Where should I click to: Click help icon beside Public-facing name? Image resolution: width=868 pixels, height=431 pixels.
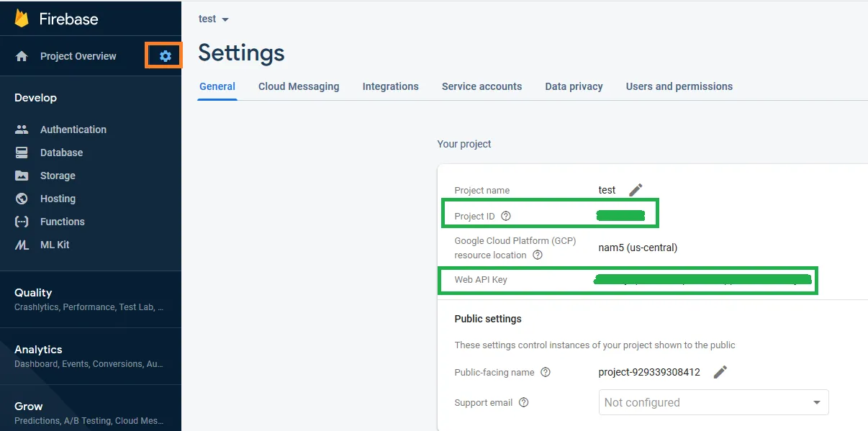[546, 372]
